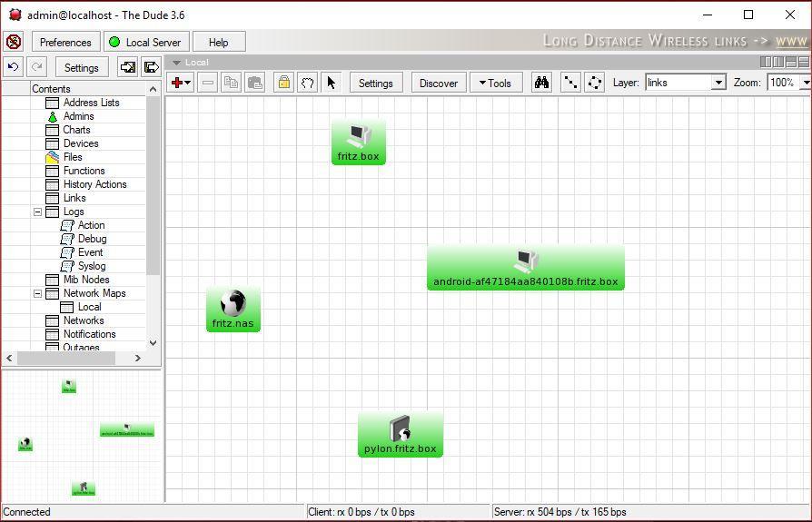This screenshot has height=522, width=812.
Task: Click the binoculars find icon
Action: [x=541, y=83]
